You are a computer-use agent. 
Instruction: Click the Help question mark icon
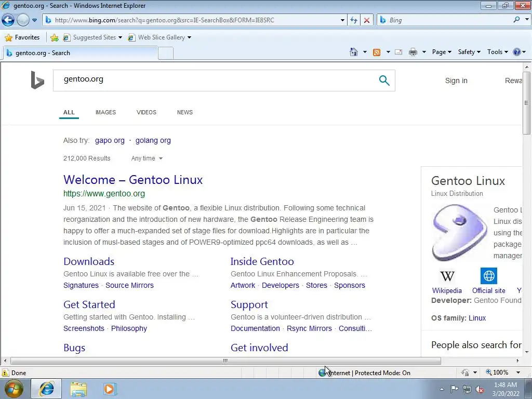pos(517,52)
